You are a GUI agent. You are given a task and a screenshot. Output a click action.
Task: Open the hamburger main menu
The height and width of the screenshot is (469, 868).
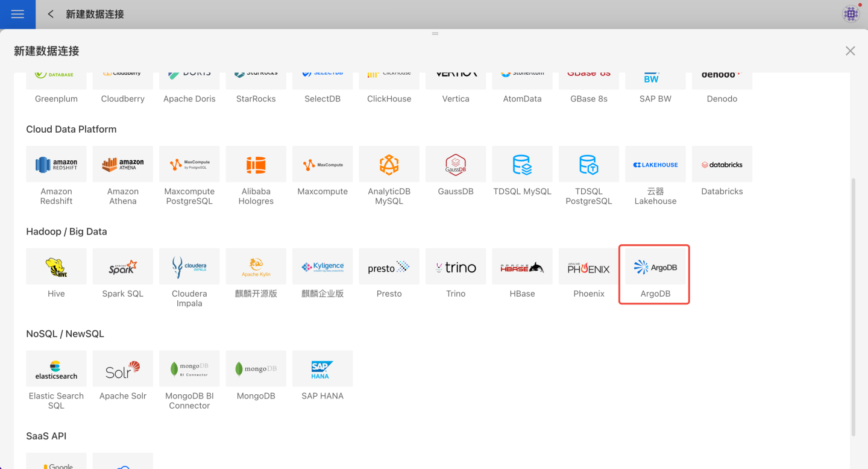point(17,14)
